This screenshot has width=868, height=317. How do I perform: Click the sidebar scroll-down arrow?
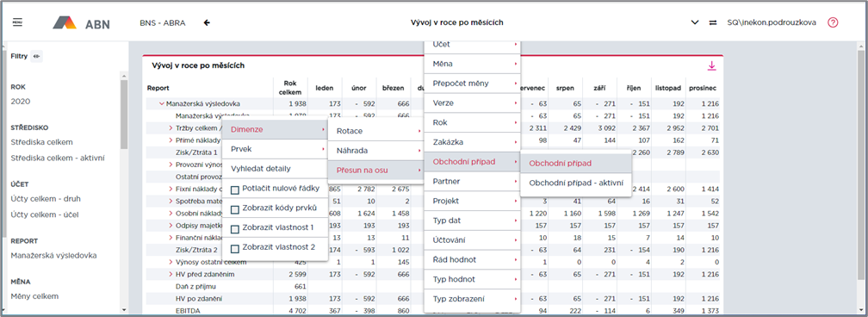pos(124,310)
